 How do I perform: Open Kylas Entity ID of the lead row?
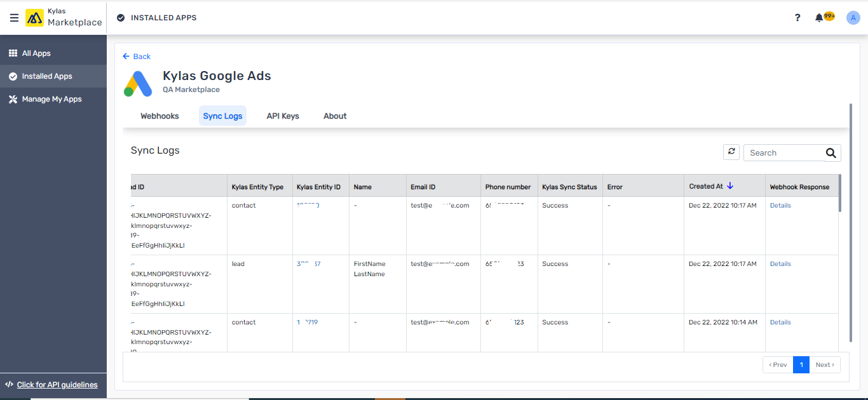tap(309, 264)
